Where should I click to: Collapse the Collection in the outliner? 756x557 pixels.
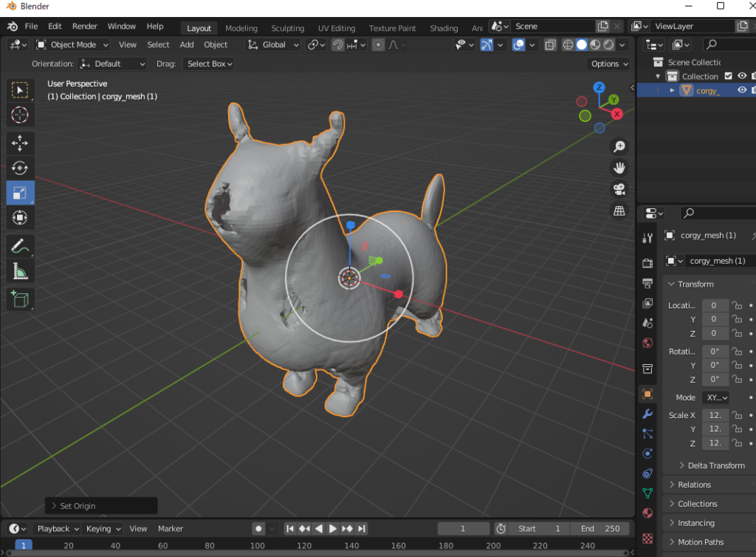(x=657, y=75)
